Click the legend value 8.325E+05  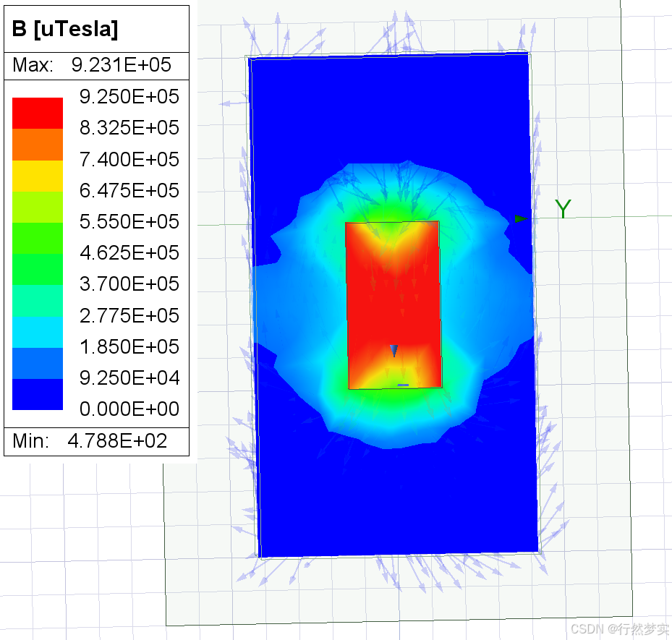coord(129,128)
